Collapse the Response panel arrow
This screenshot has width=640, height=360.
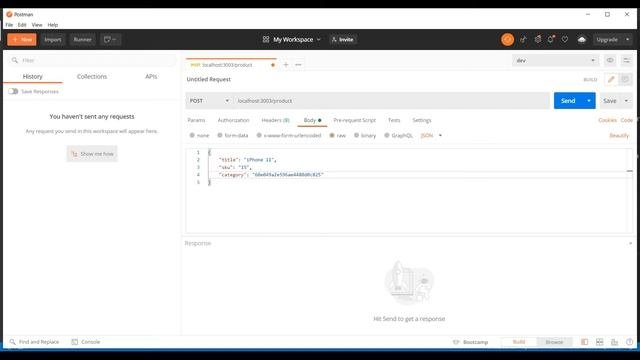[x=631, y=243]
